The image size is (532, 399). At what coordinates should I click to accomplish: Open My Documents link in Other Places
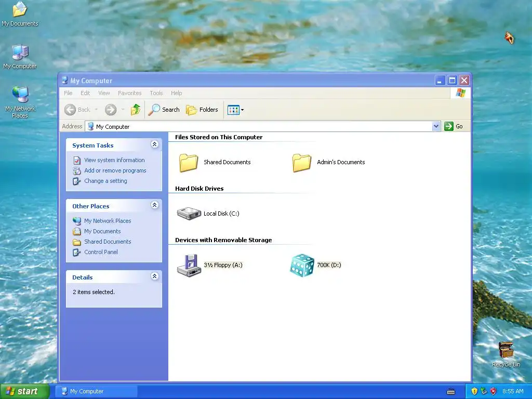102,231
